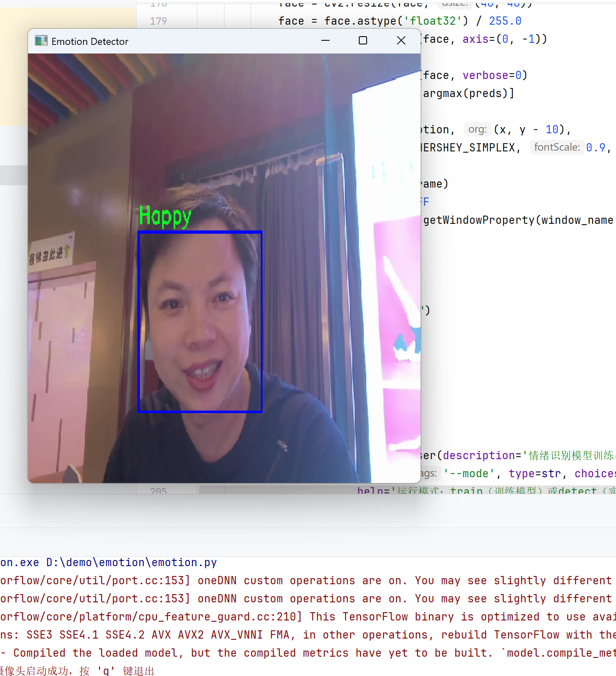Screen dimensions: 616x676
Task: Click the HERSHEY_SIMPLEX font constant
Action: pyautogui.click(x=469, y=148)
